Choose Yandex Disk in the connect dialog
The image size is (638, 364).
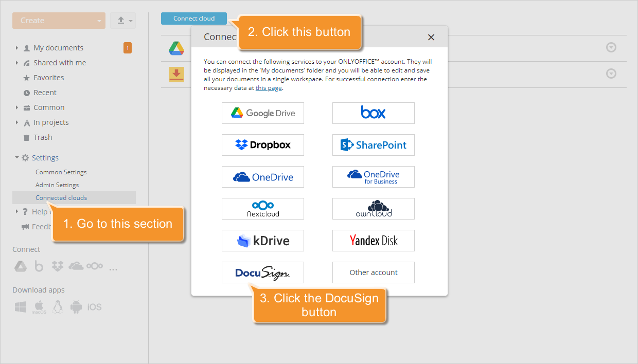pyautogui.click(x=373, y=241)
